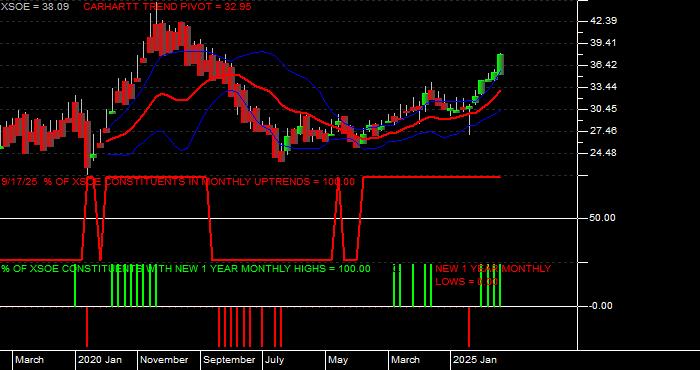Click the 50.00 uptrend axis label
The width and height of the screenshot is (700, 370).
click(x=602, y=218)
